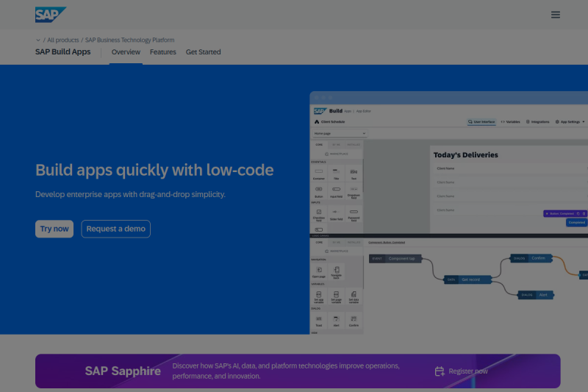Select the Component tap event node

395,258
